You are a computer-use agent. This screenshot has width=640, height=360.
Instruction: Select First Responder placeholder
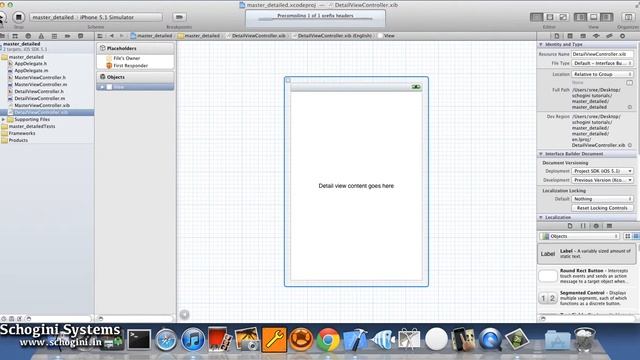[x=131, y=66]
